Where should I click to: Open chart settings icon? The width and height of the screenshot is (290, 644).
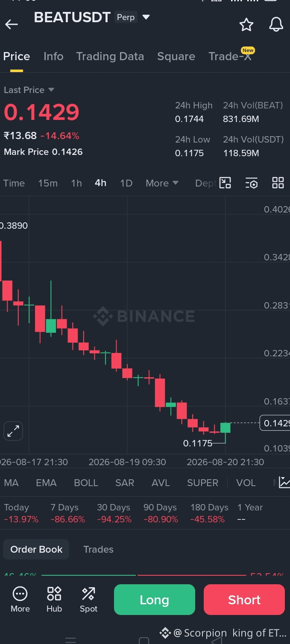(252, 183)
